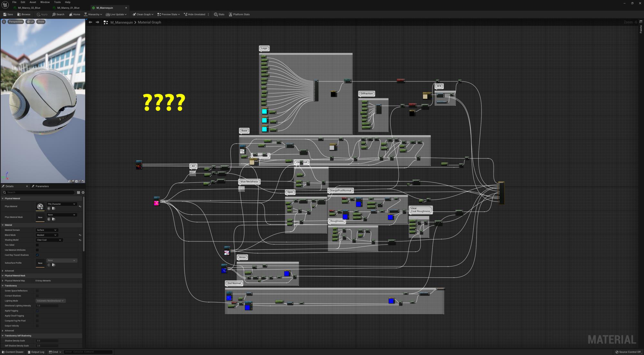
Task: Open the Tools menu
Action: pos(57,2)
